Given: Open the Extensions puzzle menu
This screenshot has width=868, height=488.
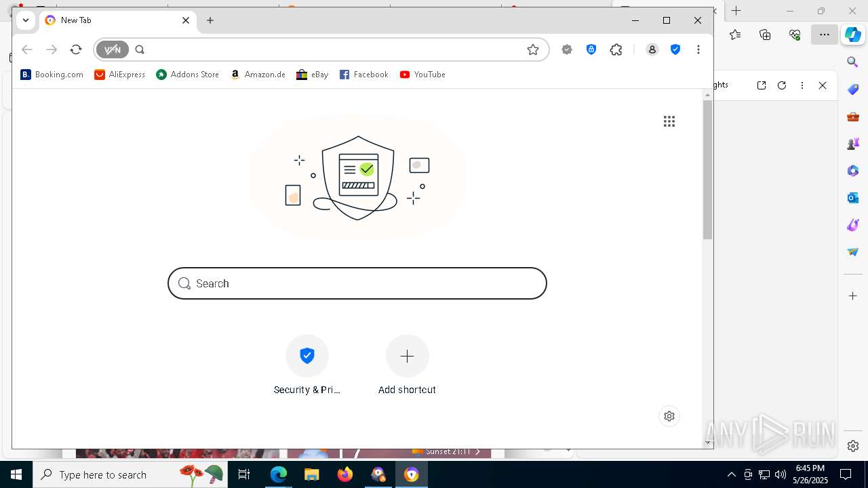Looking at the screenshot, I should click(x=616, y=49).
